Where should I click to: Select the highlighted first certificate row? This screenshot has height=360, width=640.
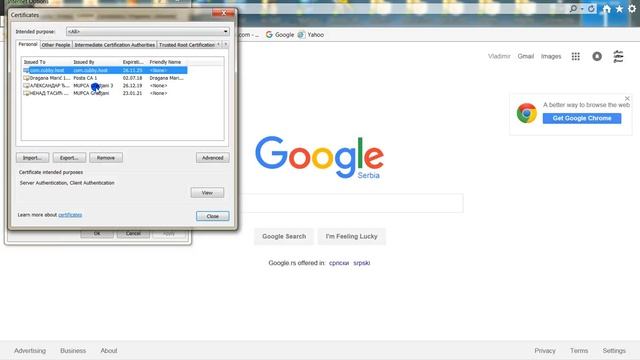[x=105, y=70]
